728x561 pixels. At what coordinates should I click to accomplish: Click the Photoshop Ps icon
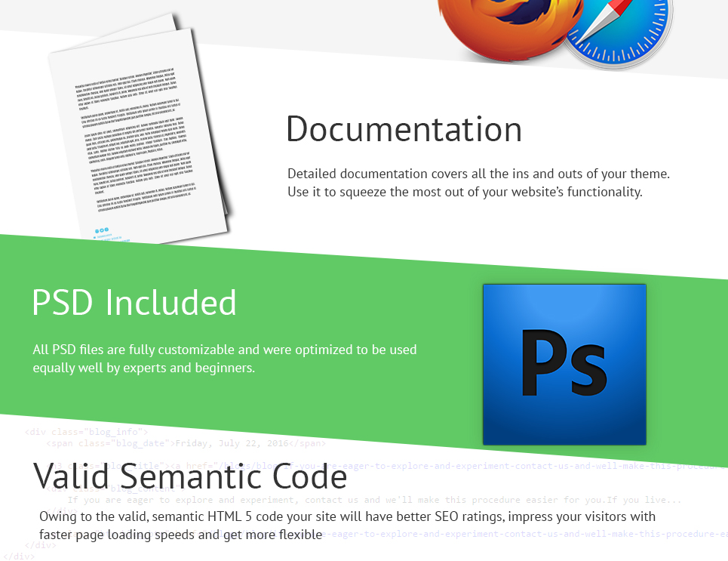click(x=564, y=365)
